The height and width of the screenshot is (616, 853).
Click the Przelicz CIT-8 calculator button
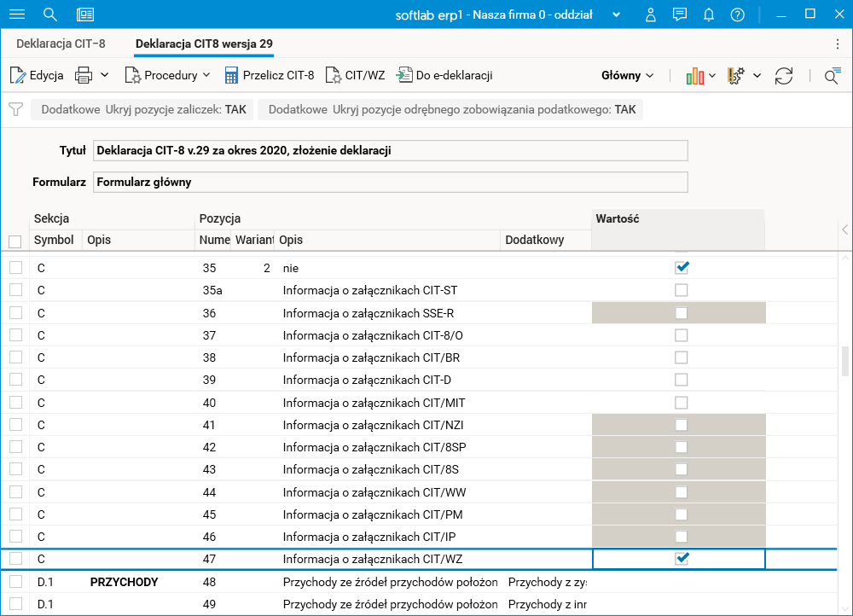coord(270,75)
